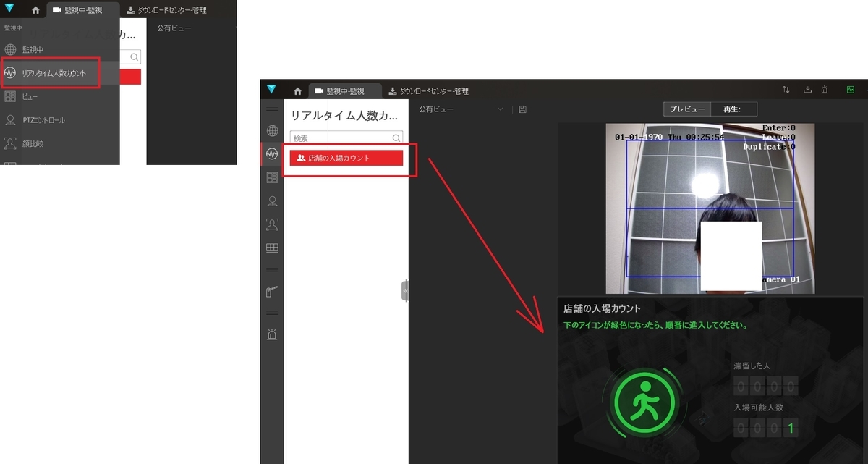868x464 pixels.
Task: Click the save view icon beside 公有ビュー
Action: 522,109
